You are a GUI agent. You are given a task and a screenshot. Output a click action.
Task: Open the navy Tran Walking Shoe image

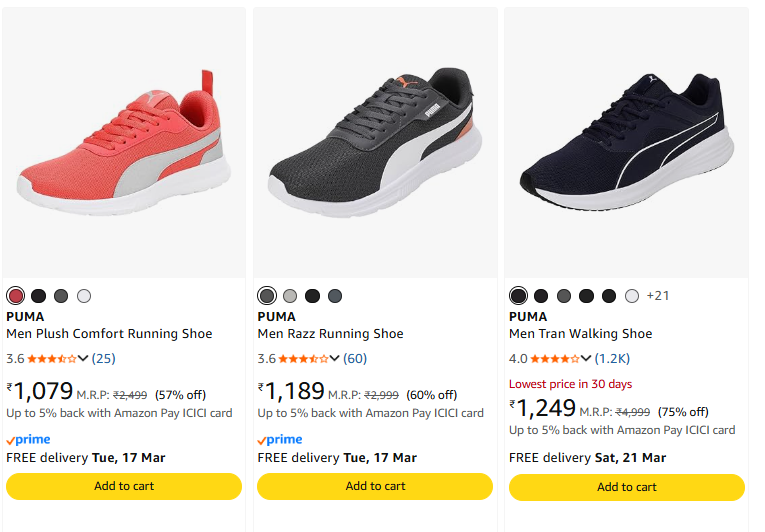coord(627,140)
